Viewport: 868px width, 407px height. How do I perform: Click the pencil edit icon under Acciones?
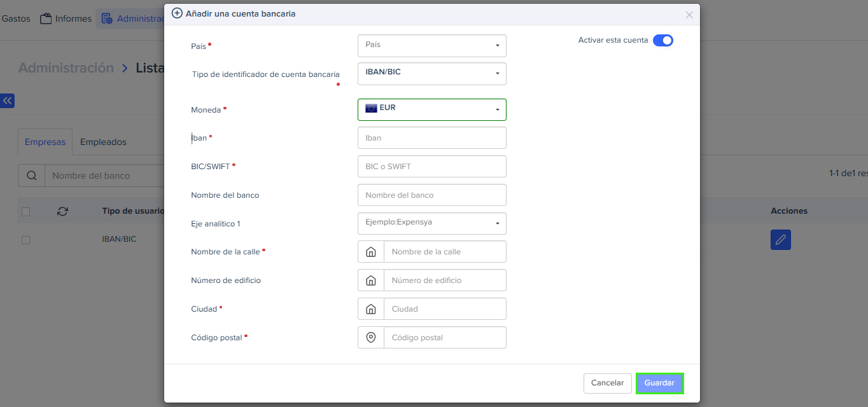click(780, 240)
